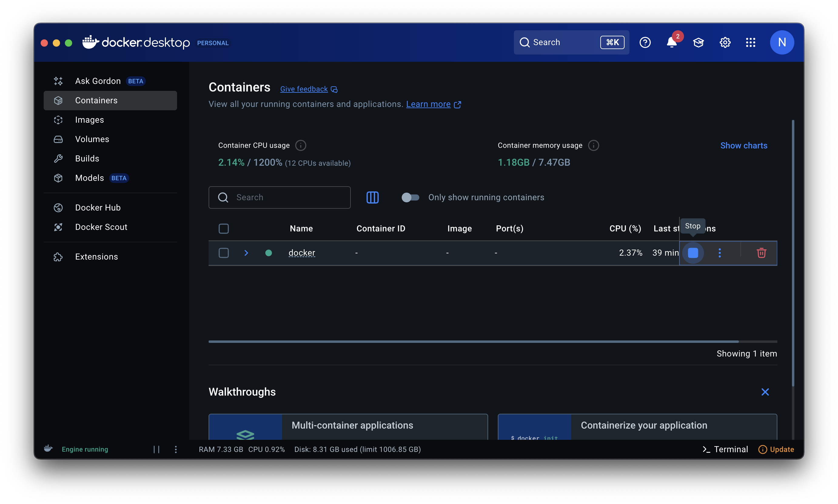Close the Walkthroughs section
Image resolution: width=838 pixels, height=504 pixels.
point(765,392)
